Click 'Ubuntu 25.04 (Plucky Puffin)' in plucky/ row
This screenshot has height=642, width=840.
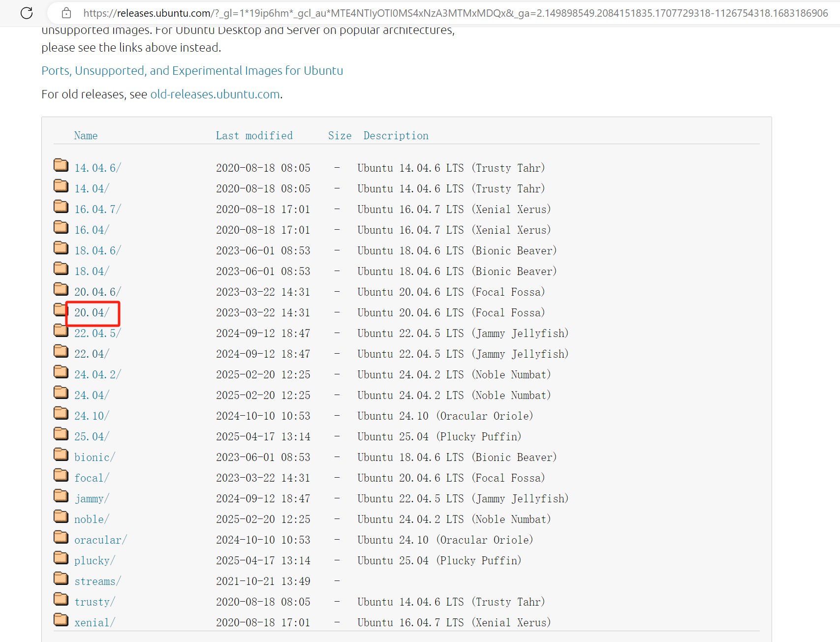(x=439, y=561)
